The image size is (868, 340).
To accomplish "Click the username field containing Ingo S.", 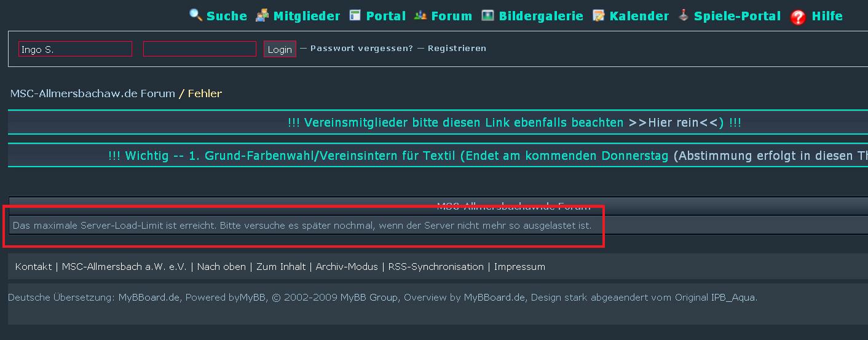I will pos(75,49).
